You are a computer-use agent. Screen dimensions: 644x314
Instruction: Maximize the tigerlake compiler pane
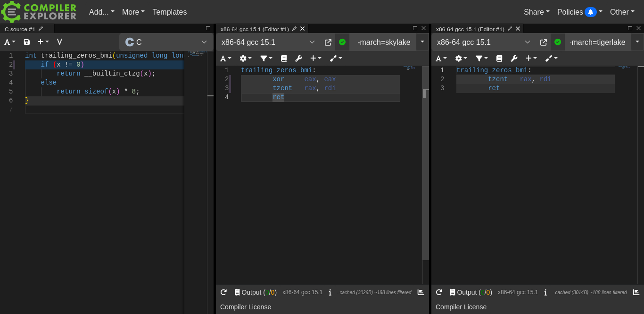pyautogui.click(x=630, y=28)
